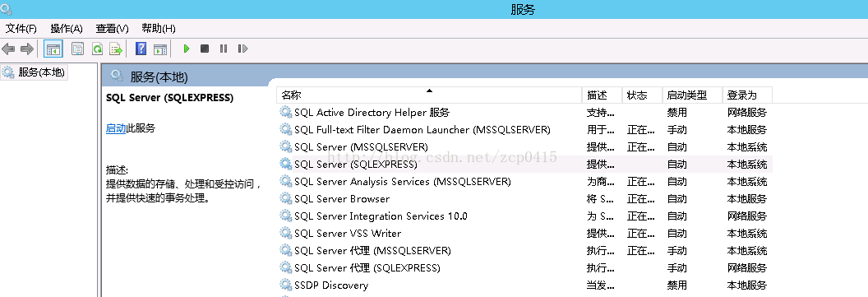Start the service with green play icon

click(x=187, y=49)
